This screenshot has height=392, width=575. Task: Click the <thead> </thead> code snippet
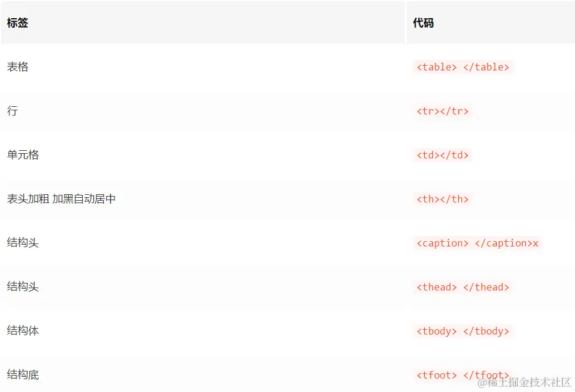tap(463, 287)
